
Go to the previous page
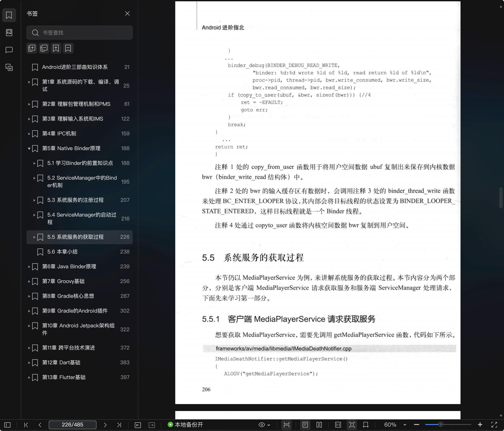[x=40, y=425]
